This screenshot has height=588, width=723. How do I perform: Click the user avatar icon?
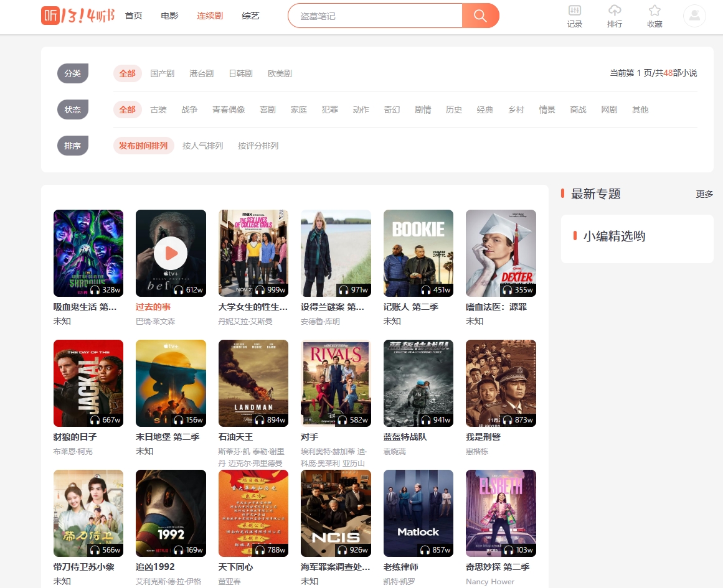pyautogui.click(x=694, y=16)
